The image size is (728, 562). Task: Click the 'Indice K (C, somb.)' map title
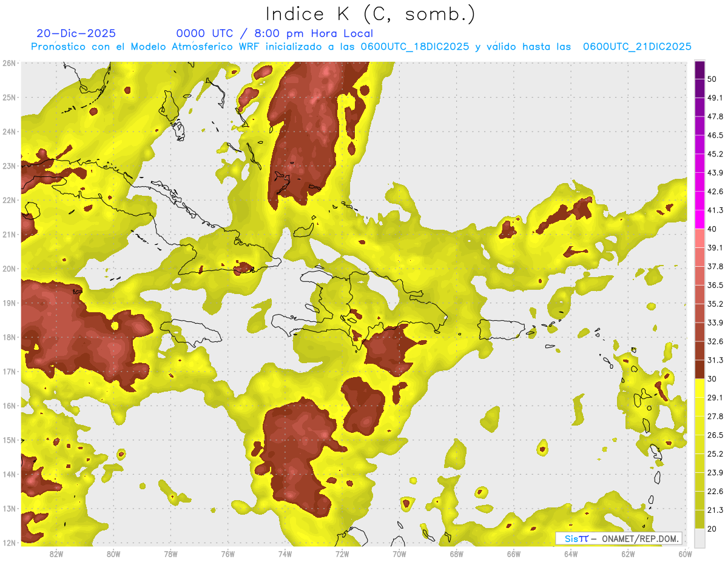370,13
